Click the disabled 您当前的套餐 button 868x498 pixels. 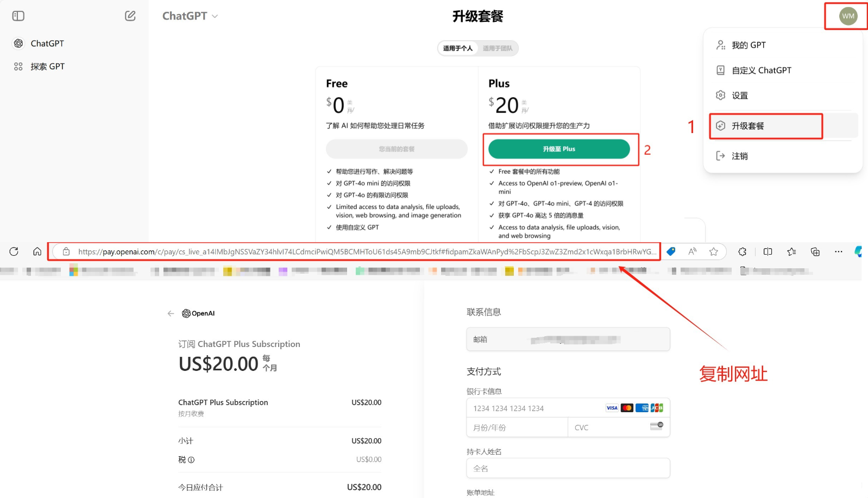coord(397,149)
